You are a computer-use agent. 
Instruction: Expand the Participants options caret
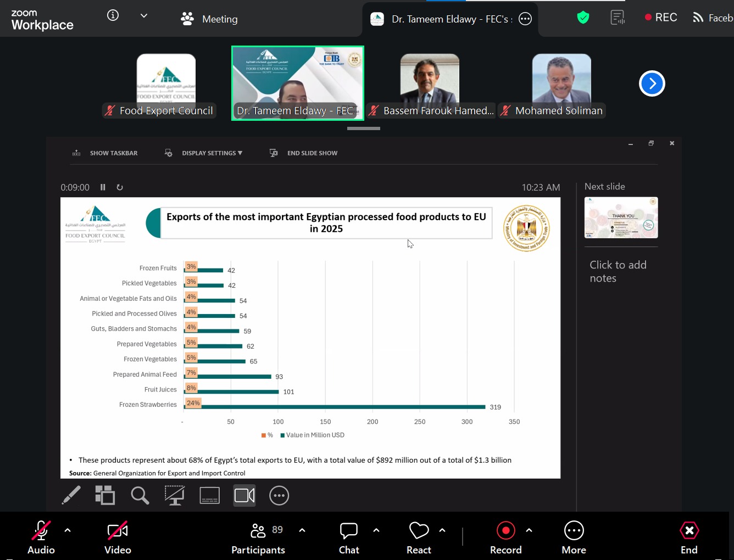click(x=302, y=530)
